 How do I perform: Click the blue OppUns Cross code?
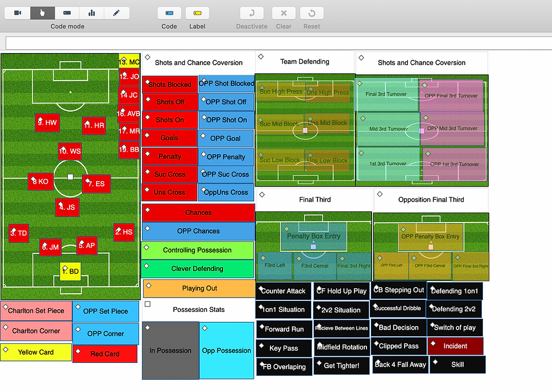pos(226,193)
